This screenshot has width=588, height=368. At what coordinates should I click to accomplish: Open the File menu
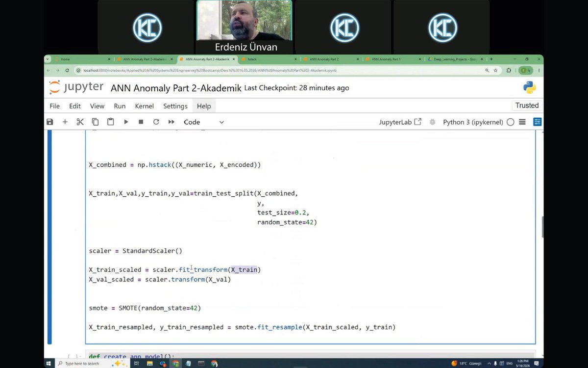coord(55,106)
